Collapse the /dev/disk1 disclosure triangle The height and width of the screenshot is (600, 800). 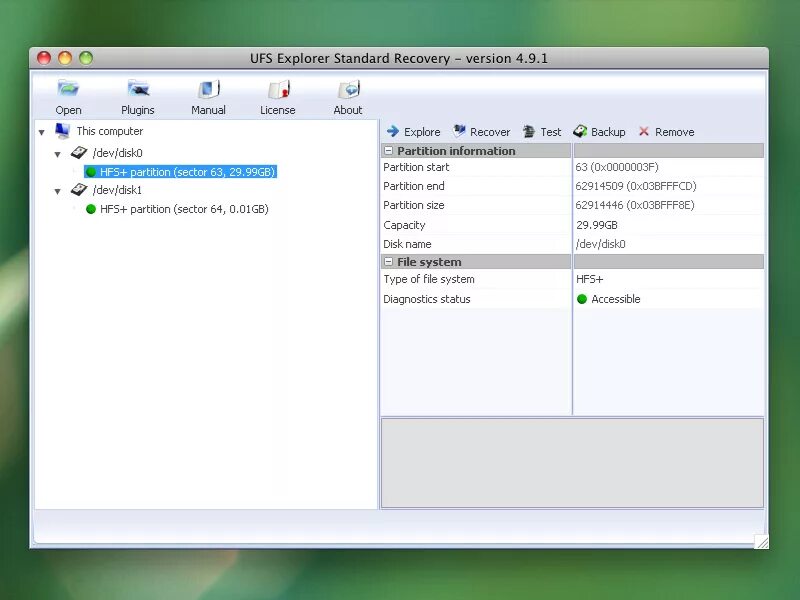click(58, 191)
